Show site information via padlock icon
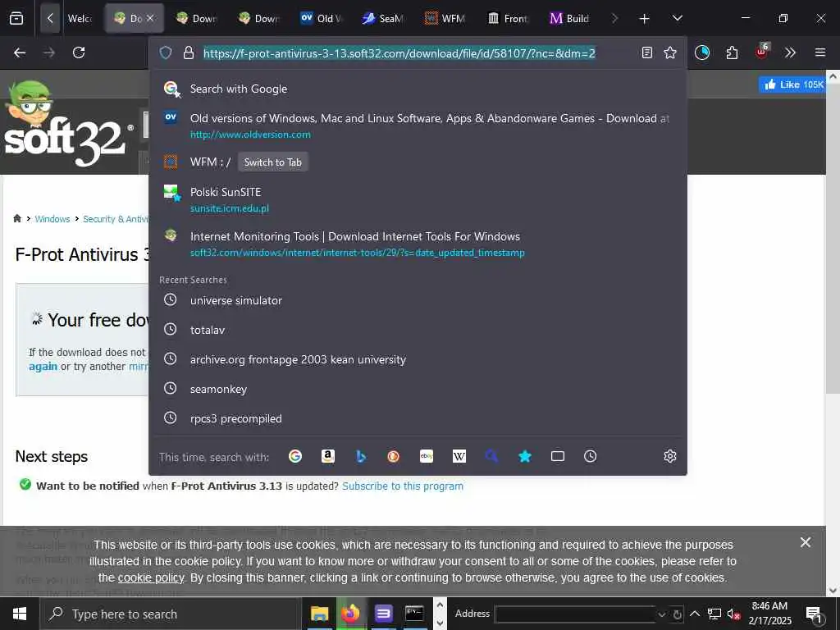This screenshot has width=840, height=630. tap(188, 52)
